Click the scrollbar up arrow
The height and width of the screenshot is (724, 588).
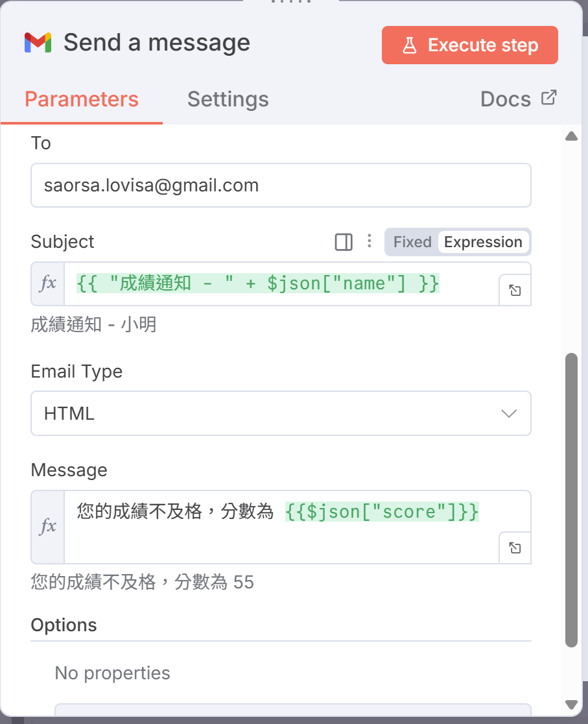(571, 136)
